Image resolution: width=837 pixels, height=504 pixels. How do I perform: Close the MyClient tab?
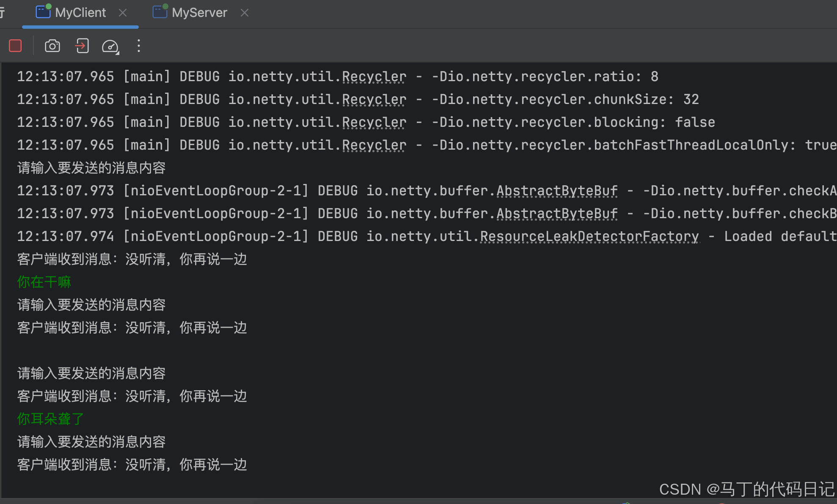[x=123, y=13]
